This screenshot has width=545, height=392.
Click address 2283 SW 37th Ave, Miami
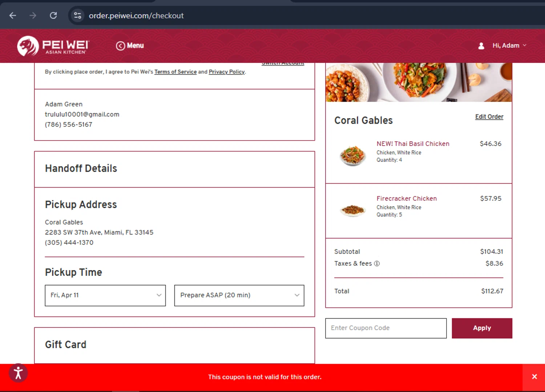[99, 232]
